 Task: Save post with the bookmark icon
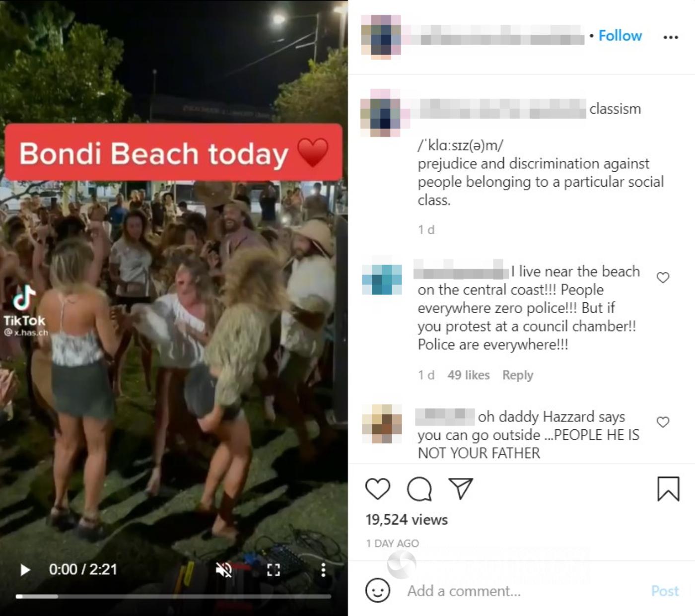[668, 488]
